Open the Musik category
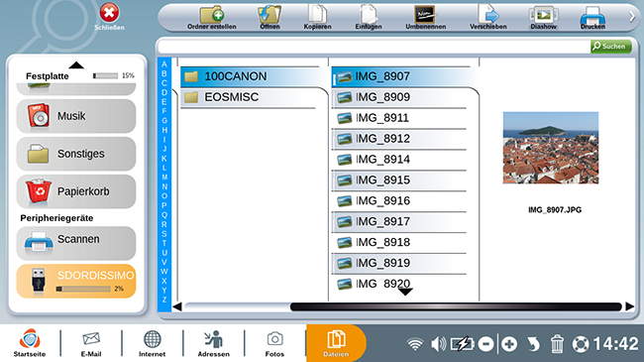 pyautogui.click(x=76, y=116)
